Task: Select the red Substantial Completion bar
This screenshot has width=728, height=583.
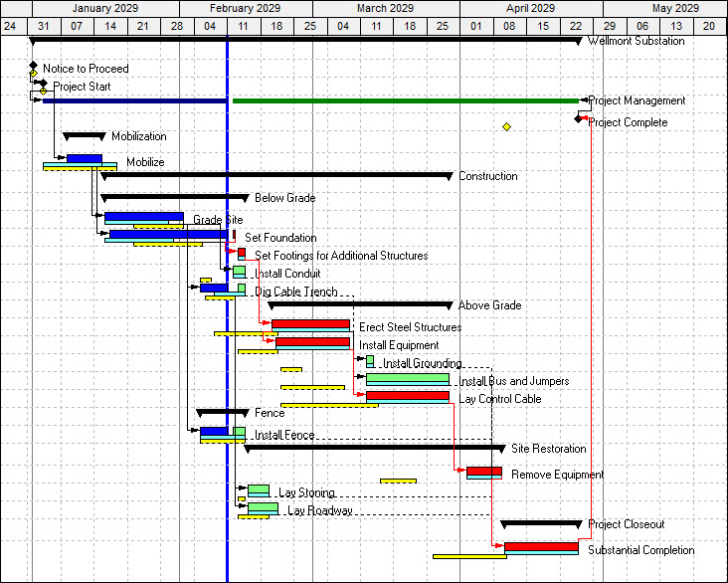Action: (540, 546)
